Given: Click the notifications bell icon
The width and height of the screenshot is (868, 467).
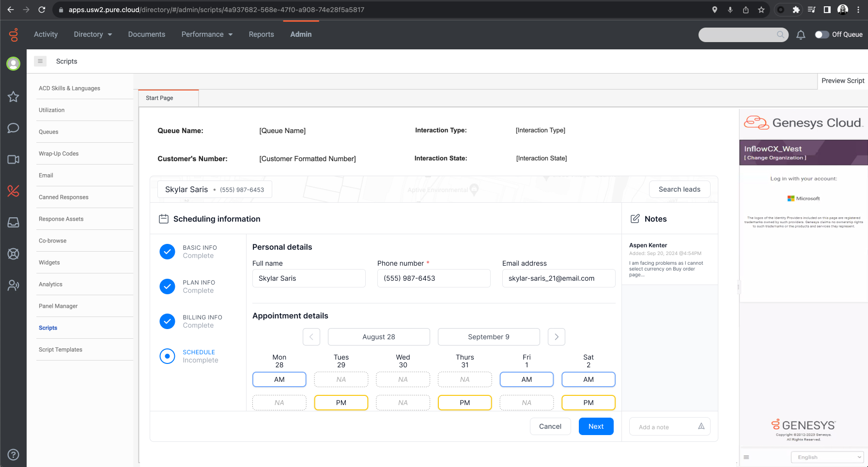Looking at the screenshot, I should 801,35.
